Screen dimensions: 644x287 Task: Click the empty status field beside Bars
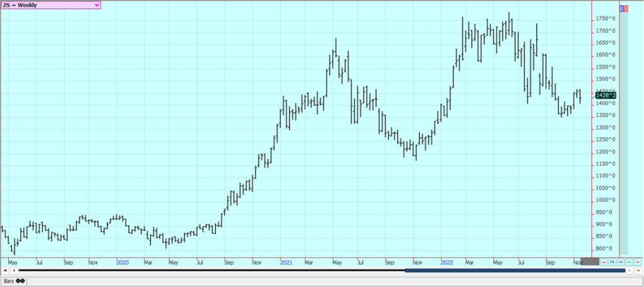[335, 281]
